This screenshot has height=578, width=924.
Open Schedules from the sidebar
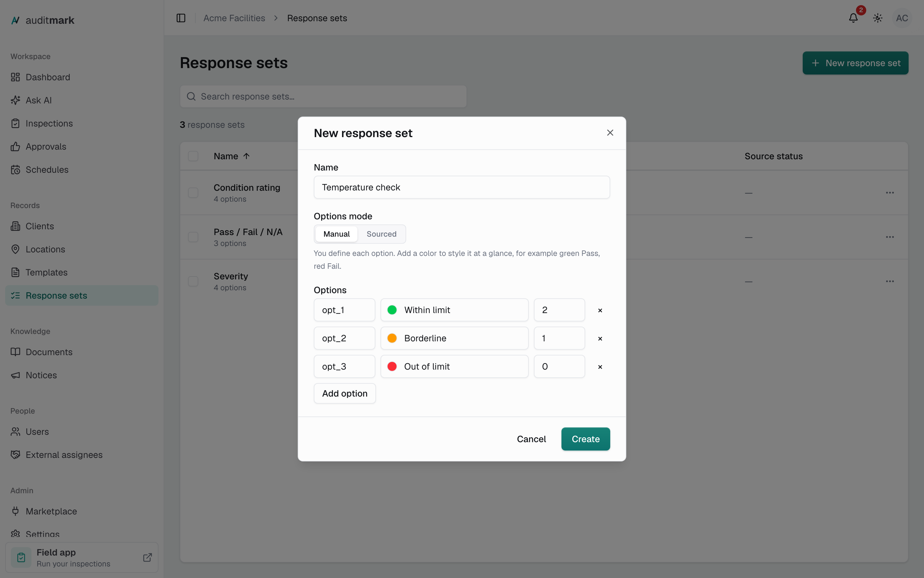[82, 170]
